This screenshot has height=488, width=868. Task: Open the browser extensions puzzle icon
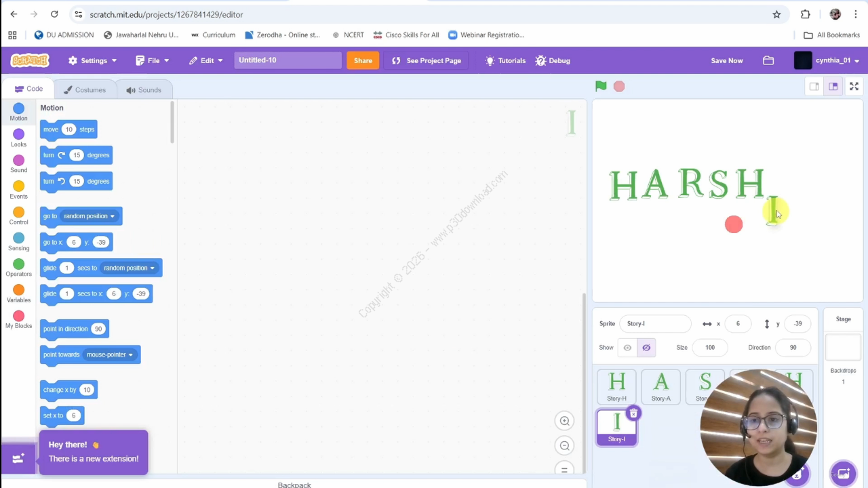(x=806, y=14)
